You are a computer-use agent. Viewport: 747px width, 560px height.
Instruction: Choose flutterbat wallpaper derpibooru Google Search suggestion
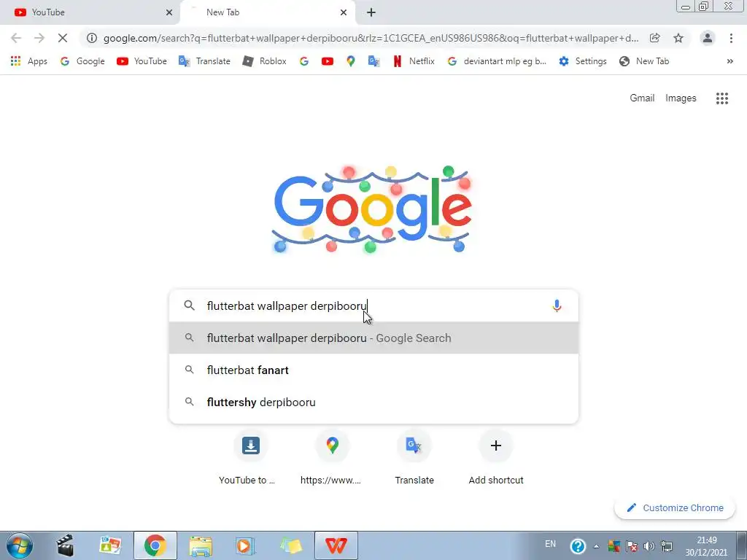coord(373,338)
